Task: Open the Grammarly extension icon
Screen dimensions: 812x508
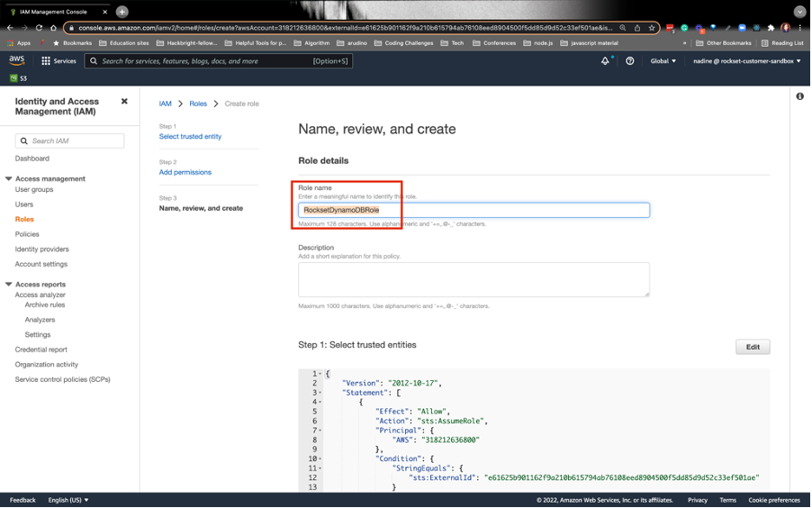Action: [684, 28]
